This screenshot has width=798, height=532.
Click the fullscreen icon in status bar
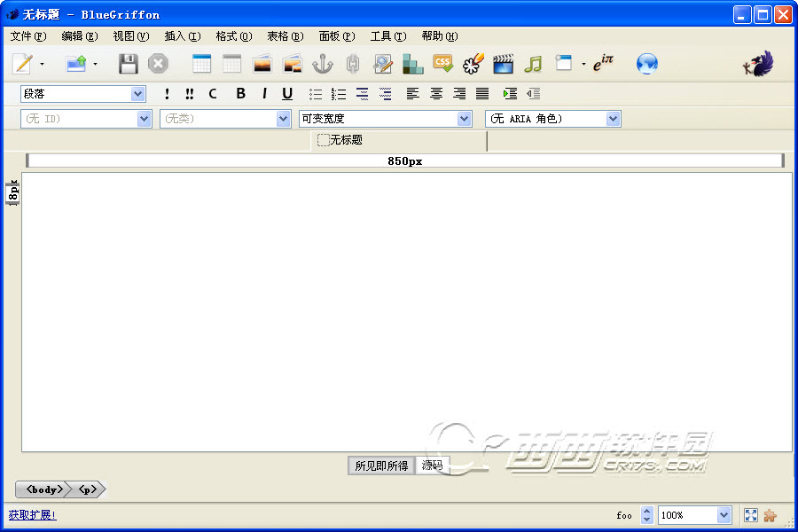(751, 515)
